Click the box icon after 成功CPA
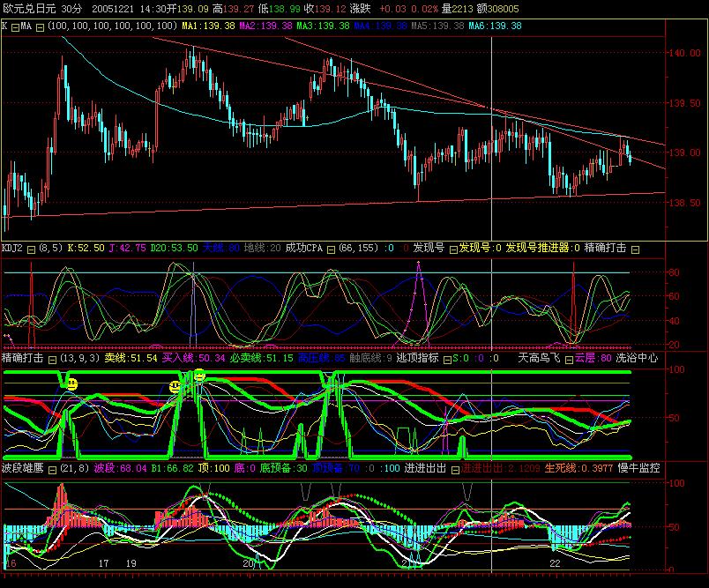The image size is (709, 588). click(331, 249)
